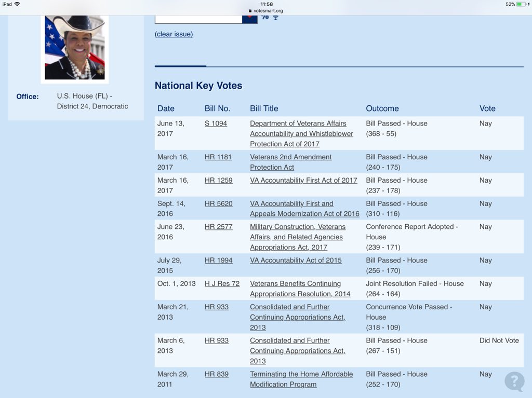Click outcome Conference Report Adopted - House
Screen dimensions: 532x398
pos(412,237)
